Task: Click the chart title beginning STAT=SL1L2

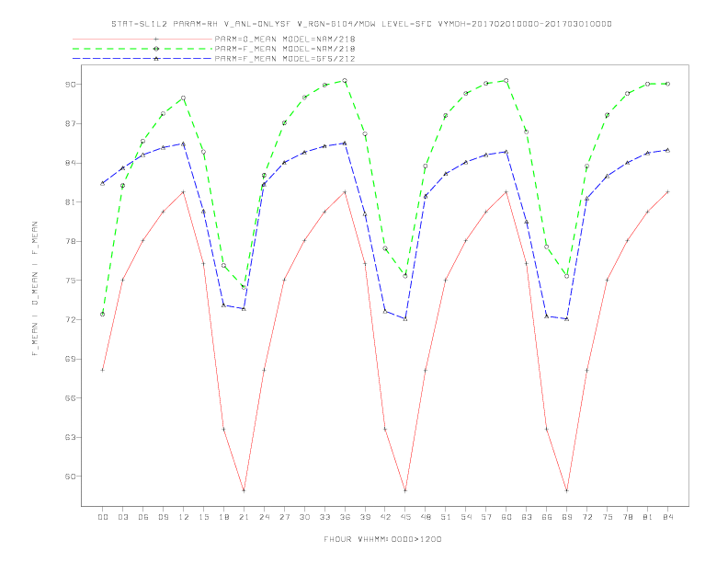Action: pyautogui.click(x=361, y=24)
